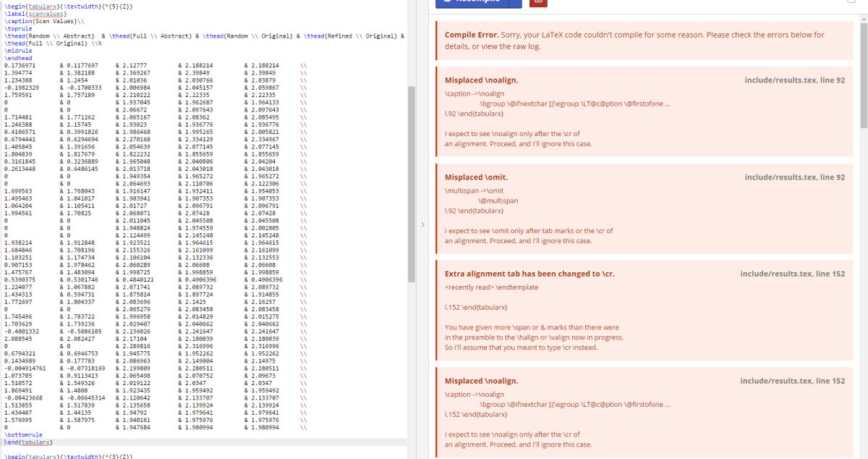Place cursor on the \label{scanvalues} line
The width and height of the screenshot is (868, 459).
tap(35, 13)
